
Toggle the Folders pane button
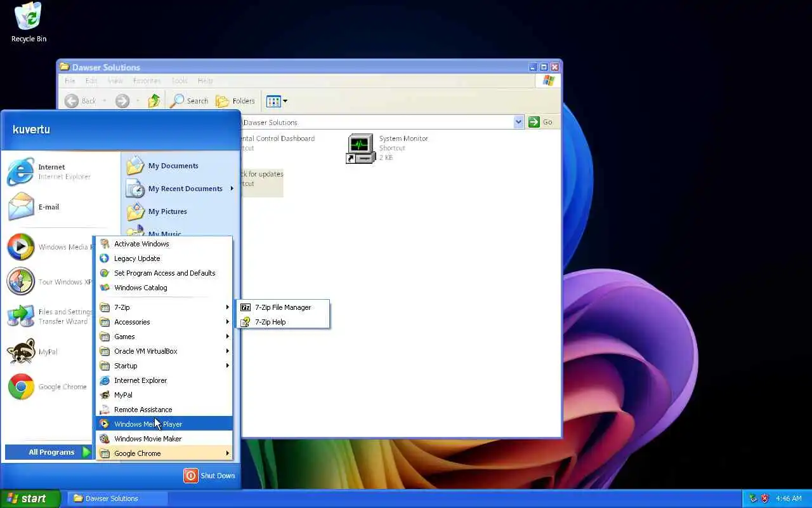(x=235, y=101)
